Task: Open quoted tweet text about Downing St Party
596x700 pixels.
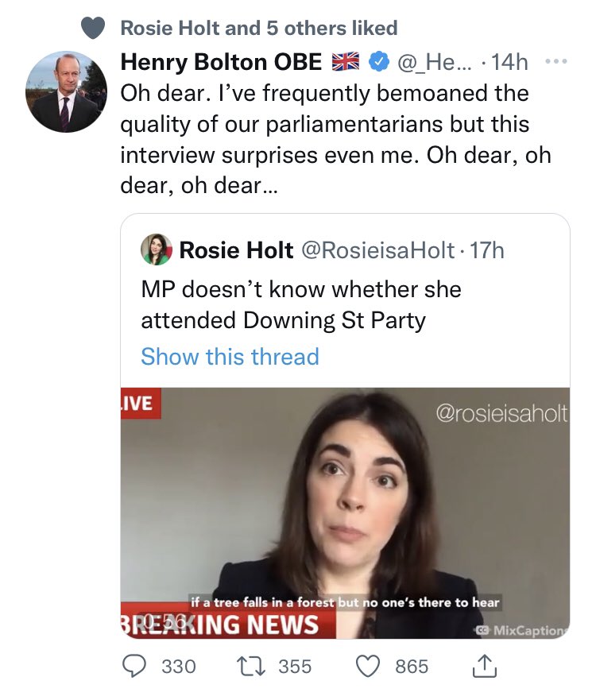Action: coord(300,304)
